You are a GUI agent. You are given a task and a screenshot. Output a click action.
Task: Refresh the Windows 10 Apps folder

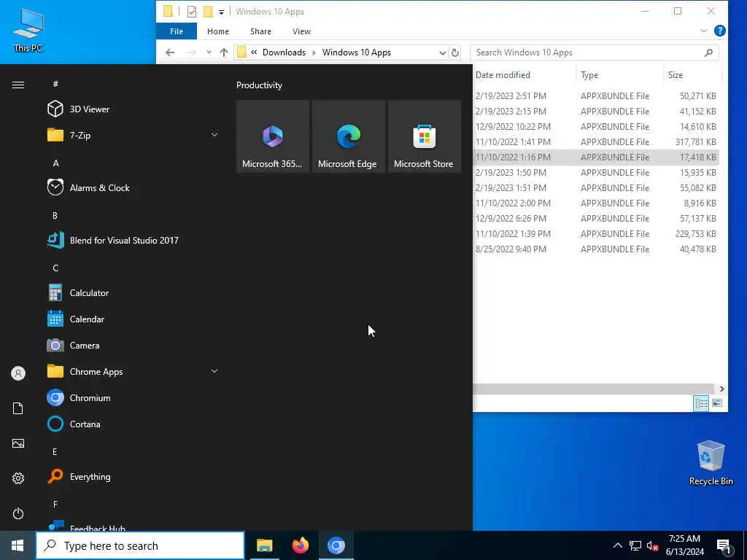455,52
